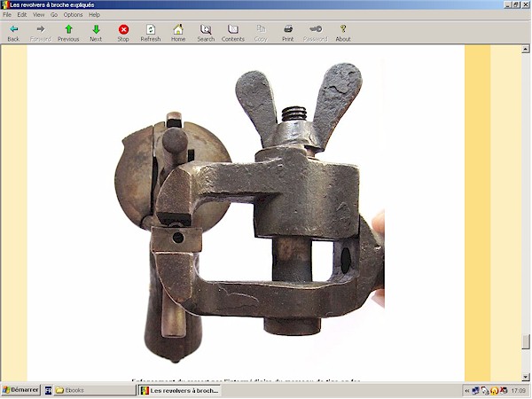Refresh the current page
The width and height of the screenshot is (532, 399).
pos(151,33)
